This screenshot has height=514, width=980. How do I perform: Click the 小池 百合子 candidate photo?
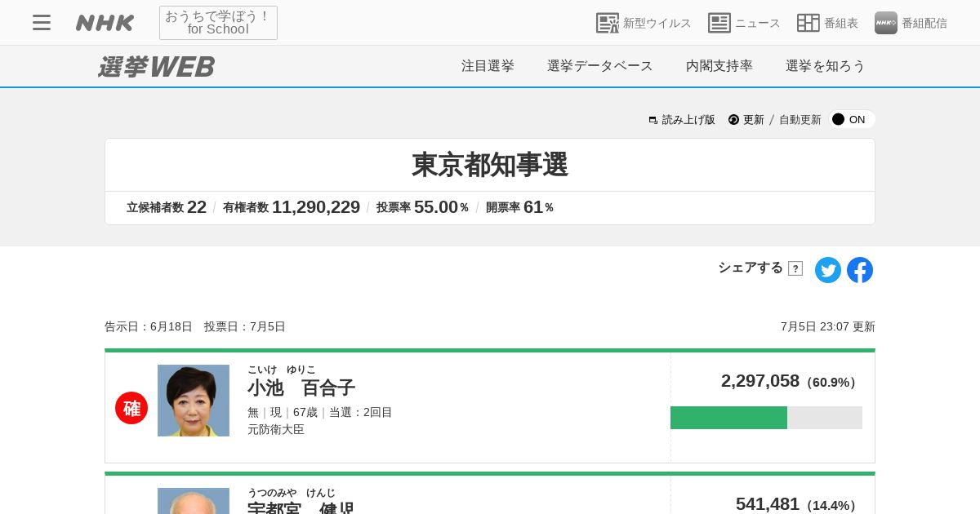coord(194,401)
